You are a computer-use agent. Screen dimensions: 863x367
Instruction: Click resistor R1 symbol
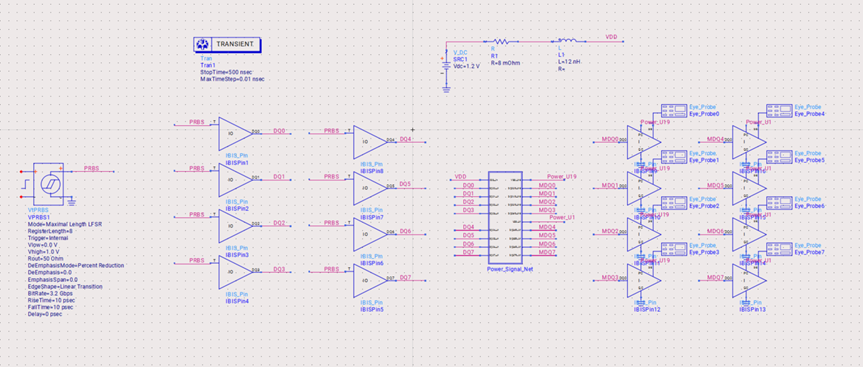tap(500, 41)
